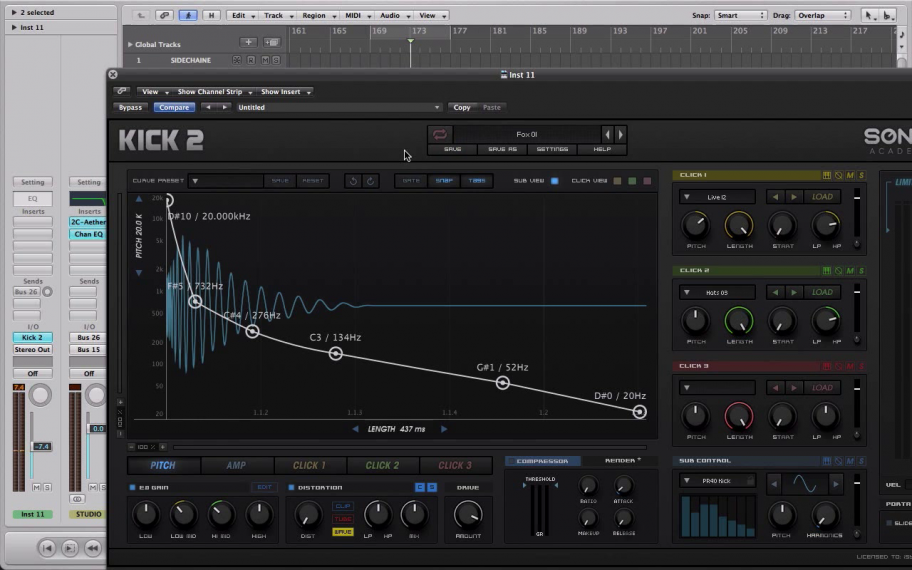912x570 pixels.
Task: Open the Click 1 sample dropdown Live 12
Action: coord(717,197)
